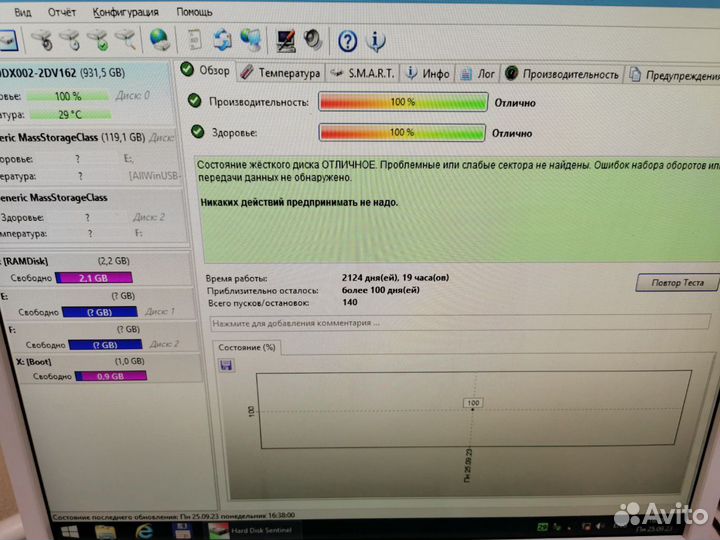The height and width of the screenshot is (540, 720).
Task: Open the Отчёт menu
Action: pos(62,12)
